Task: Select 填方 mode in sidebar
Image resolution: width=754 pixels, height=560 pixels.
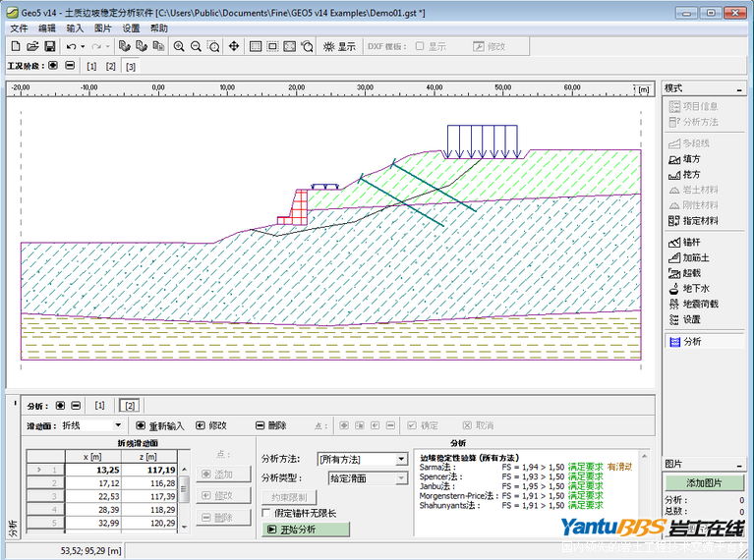Action: coord(685,159)
